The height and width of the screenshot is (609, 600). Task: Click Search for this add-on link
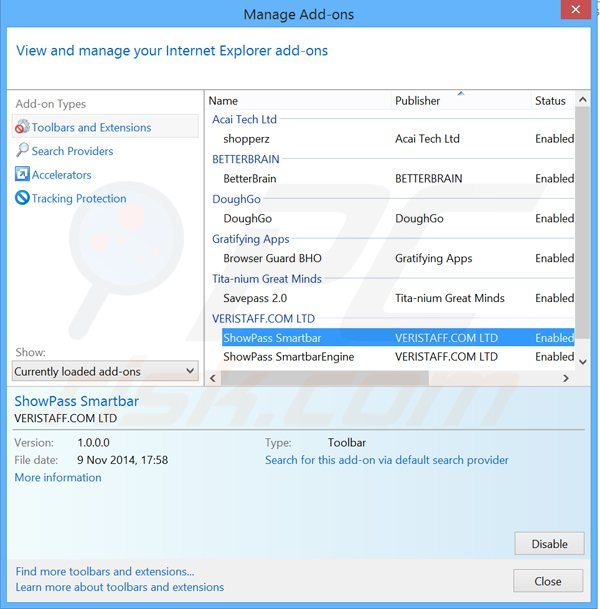click(x=386, y=460)
